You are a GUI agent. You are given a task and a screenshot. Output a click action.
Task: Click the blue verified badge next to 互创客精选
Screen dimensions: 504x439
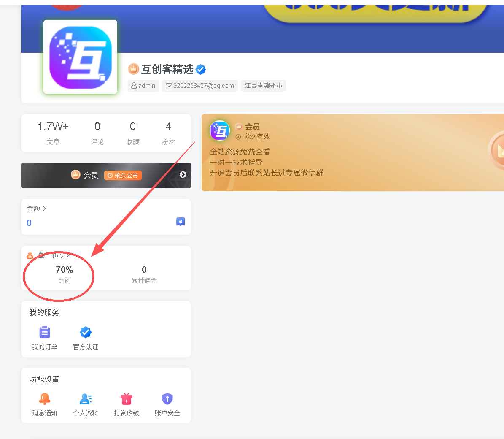(x=201, y=69)
